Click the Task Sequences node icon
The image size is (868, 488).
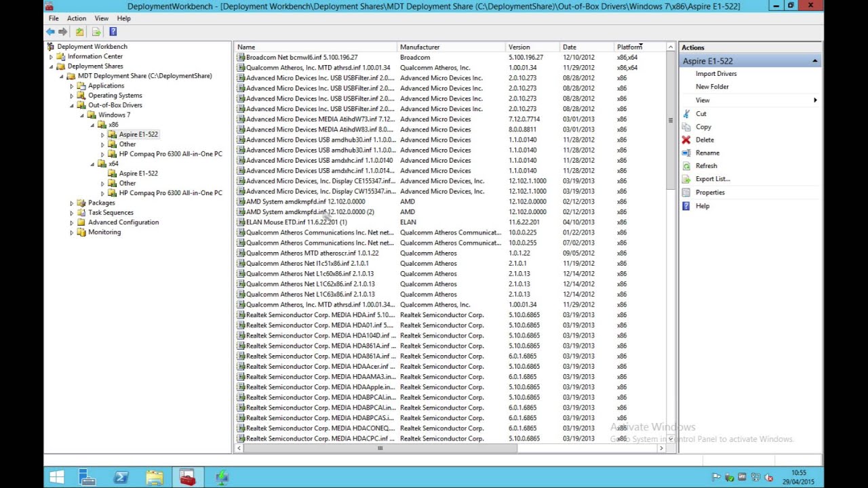81,212
